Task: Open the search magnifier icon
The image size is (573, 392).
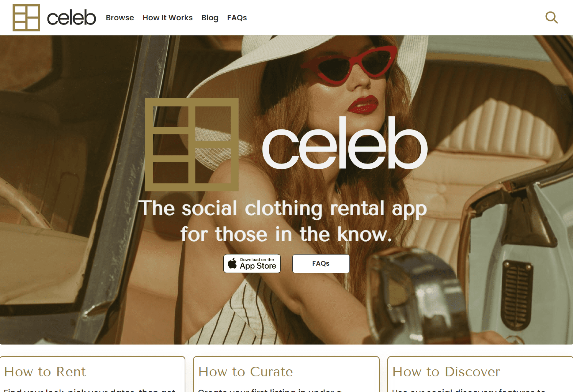Action: click(x=552, y=17)
